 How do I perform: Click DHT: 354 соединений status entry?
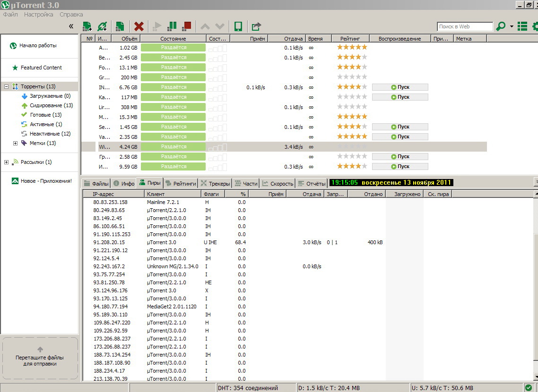[256, 388]
